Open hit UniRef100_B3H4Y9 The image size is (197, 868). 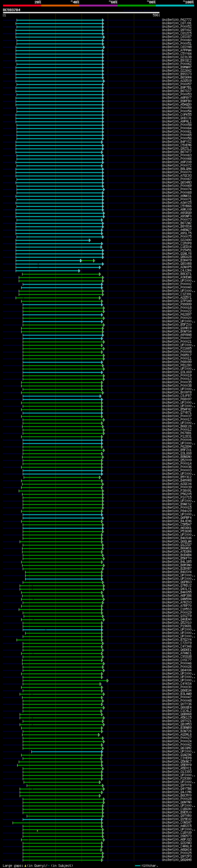pyautogui.click(x=177, y=260)
